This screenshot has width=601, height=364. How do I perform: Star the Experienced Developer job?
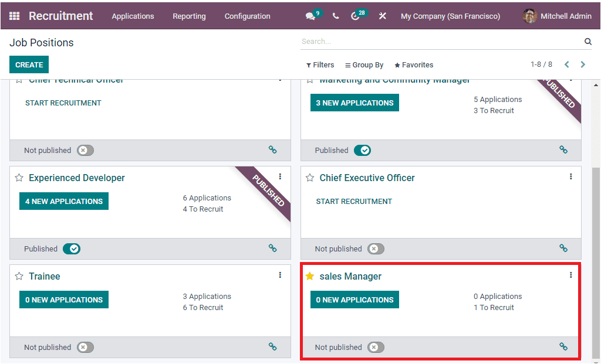point(19,178)
